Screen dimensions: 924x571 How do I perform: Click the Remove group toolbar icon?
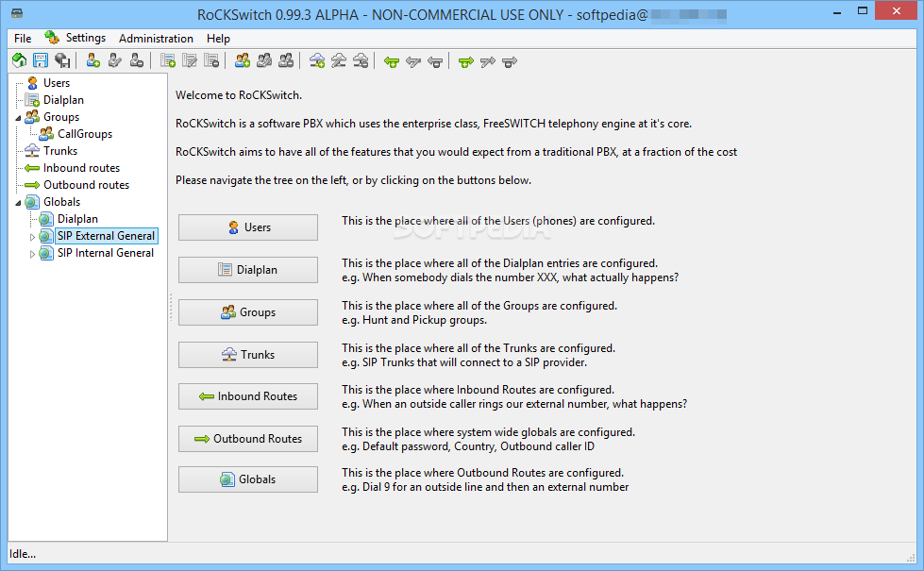click(x=286, y=60)
